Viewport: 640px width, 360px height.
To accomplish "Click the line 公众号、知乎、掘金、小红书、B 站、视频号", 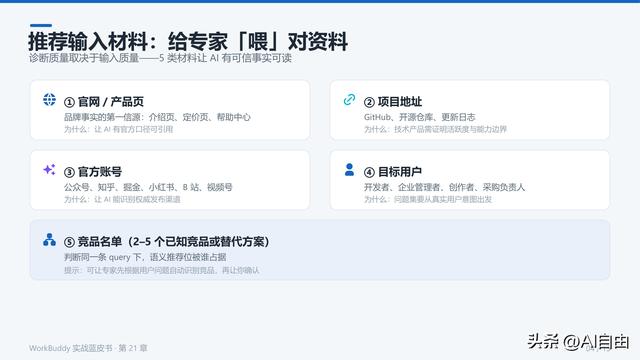I will 148,187.
